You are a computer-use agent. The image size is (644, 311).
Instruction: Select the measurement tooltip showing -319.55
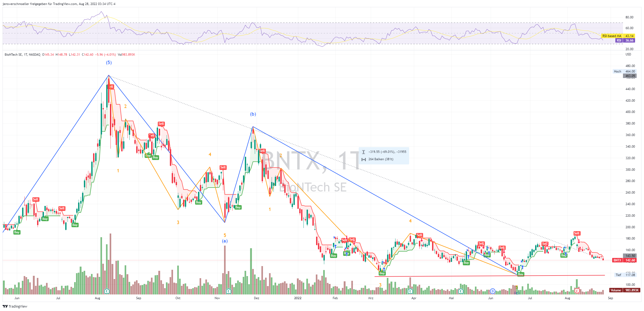384,155
